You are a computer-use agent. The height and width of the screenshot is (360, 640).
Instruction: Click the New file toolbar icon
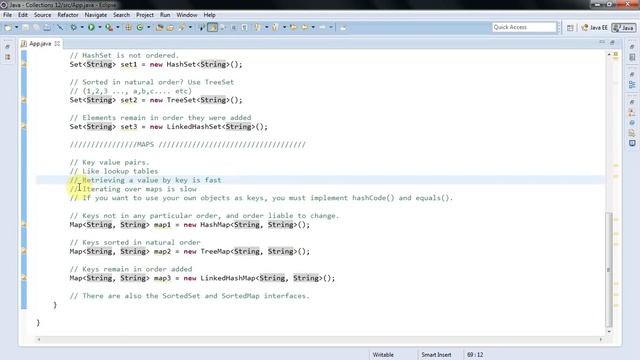(x=8, y=27)
